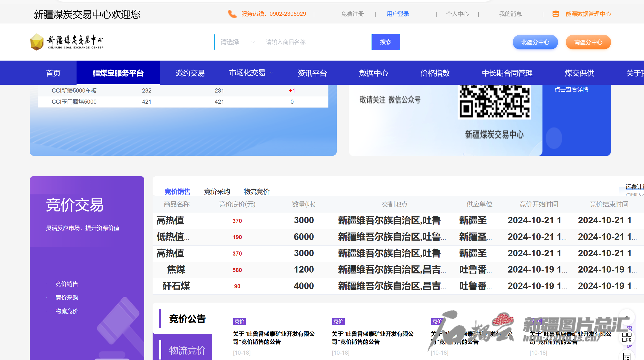Screen dimensions: 644x360
Task: Click 竞价 tag on second announcement
Action: (338, 321)
